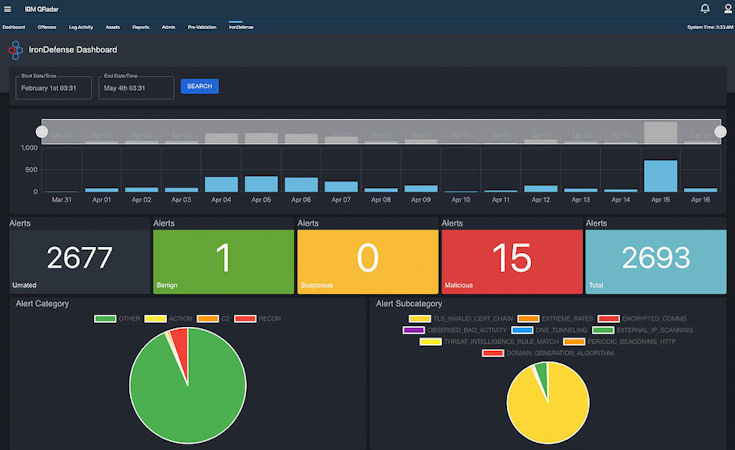Click the Apr 12 bar in chart

pyautogui.click(x=540, y=188)
